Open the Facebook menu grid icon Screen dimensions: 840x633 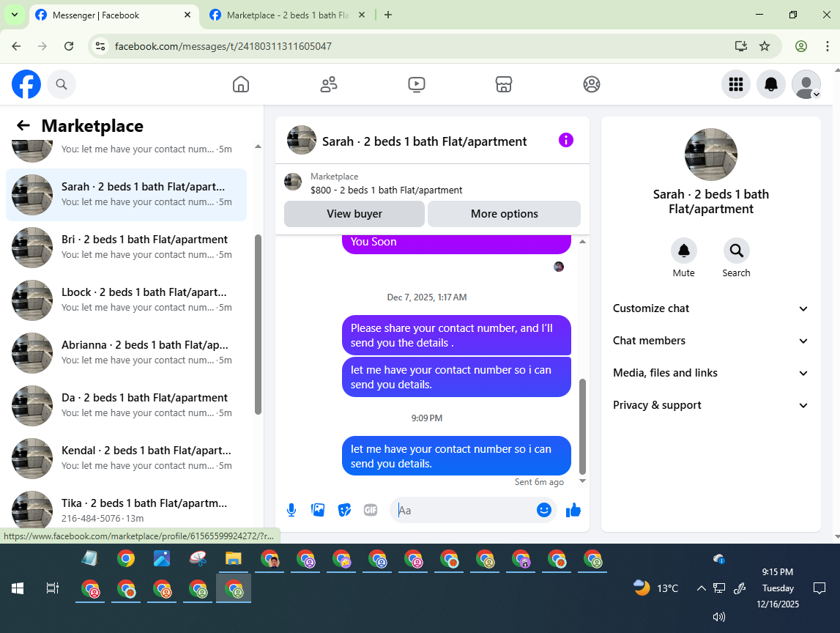point(735,84)
